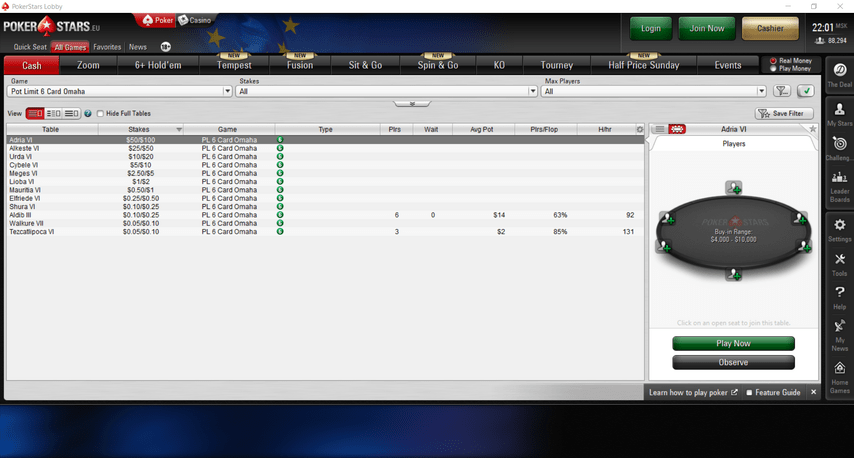Close the feature guide bar
Screen dimensions: 854x458
(814, 392)
